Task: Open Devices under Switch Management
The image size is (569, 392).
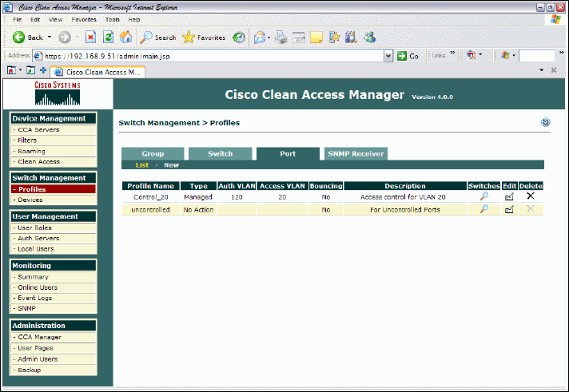Action: click(33, 200)
